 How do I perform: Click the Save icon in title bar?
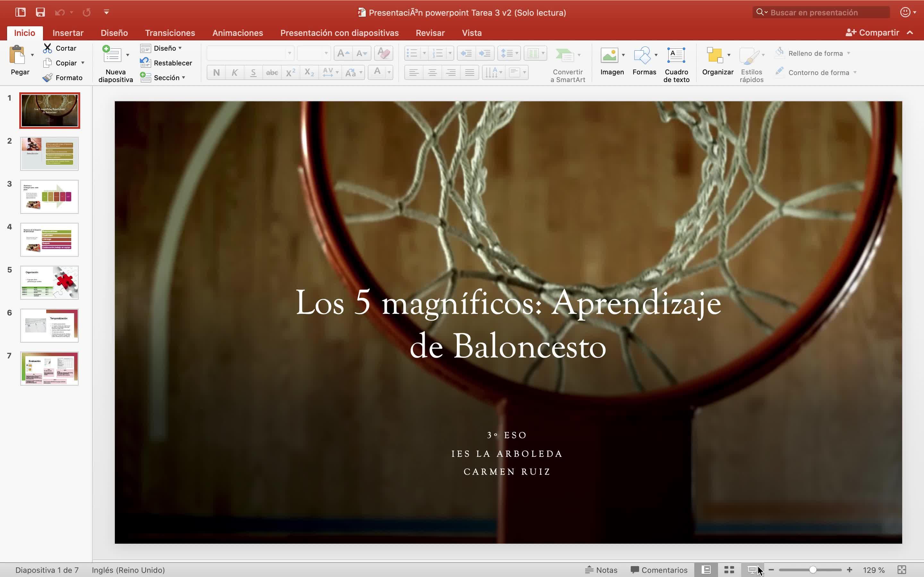(40, 12)
